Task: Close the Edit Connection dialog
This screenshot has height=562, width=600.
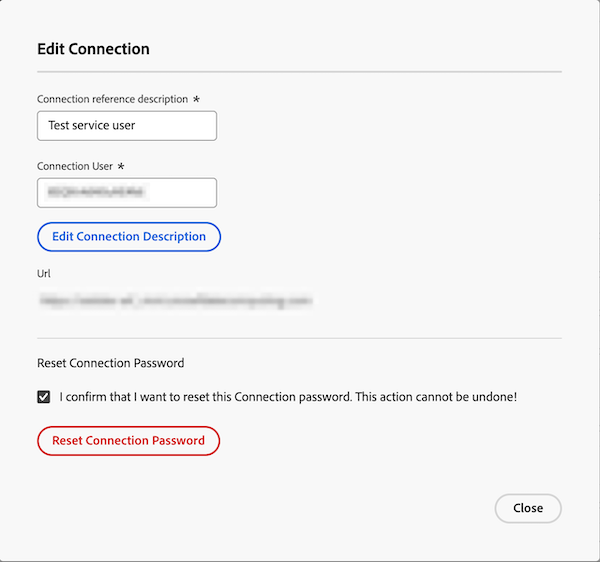Action: coord(528,508)
